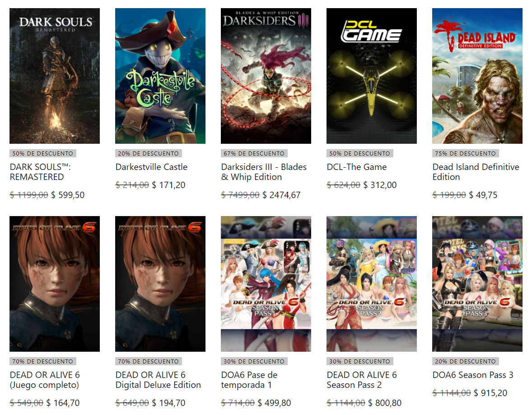Select the DEAD OR ALIVE 6 Season Pass 2 image
The width and height of the screenshot is (532, 415).
tap(372, 283)
